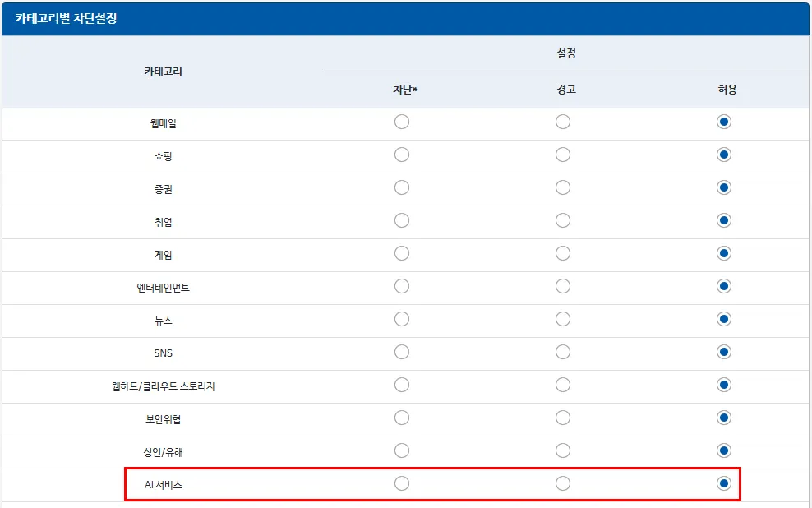Screen dimensions: 812x508
Task: Select 경고 for 엔터테인먼트
Action: pyautogui.click(x=563, y=286)
